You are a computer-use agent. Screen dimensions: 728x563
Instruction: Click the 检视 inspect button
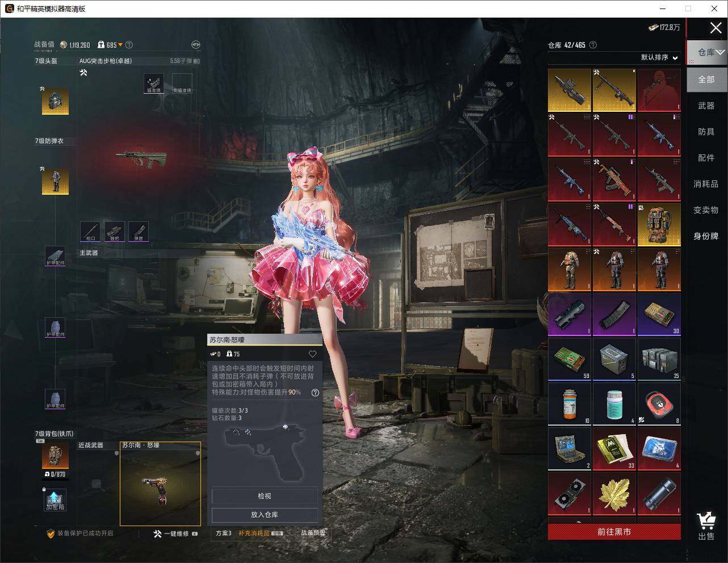click(x=265, y=496)
